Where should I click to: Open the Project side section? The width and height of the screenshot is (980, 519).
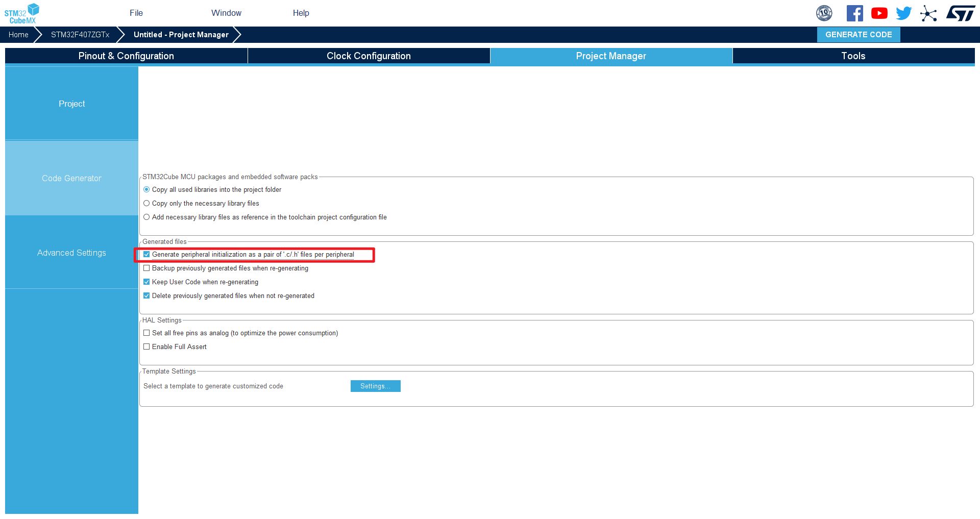click(x=71, y=104)
